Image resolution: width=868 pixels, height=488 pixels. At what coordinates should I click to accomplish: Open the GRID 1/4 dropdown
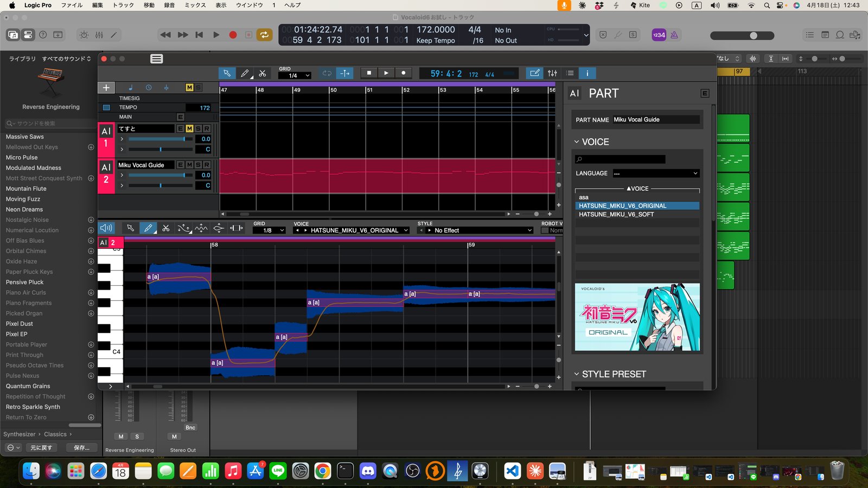294,75
